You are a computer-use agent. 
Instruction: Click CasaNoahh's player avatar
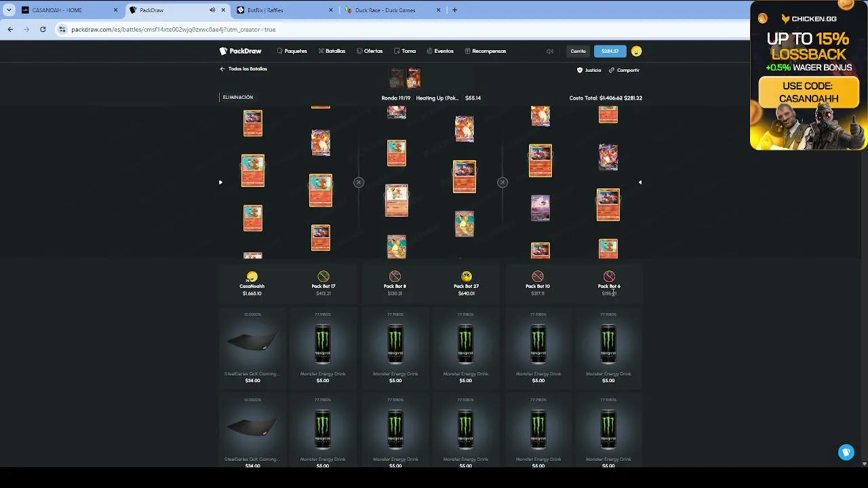pyautogui.click(x=252, y=277)
